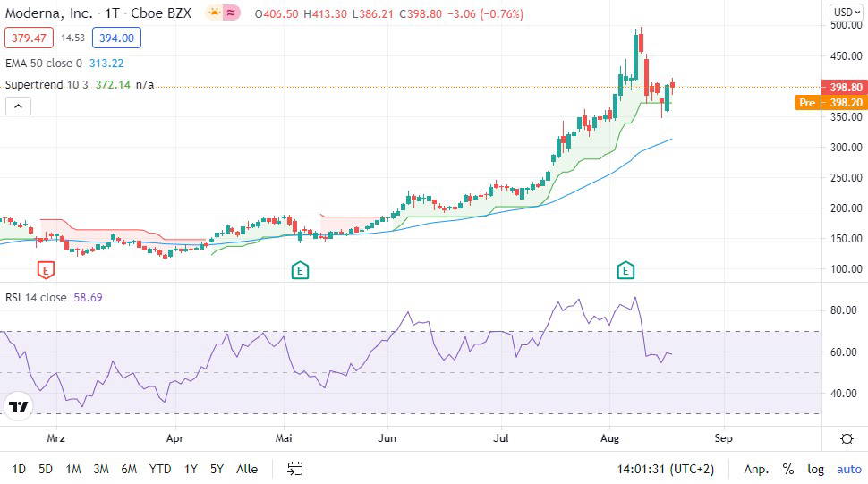Image resolution: width=868 pixels, height=484 pixels.
Task: Select the YTD time range
Action: (x=160, y=469)
